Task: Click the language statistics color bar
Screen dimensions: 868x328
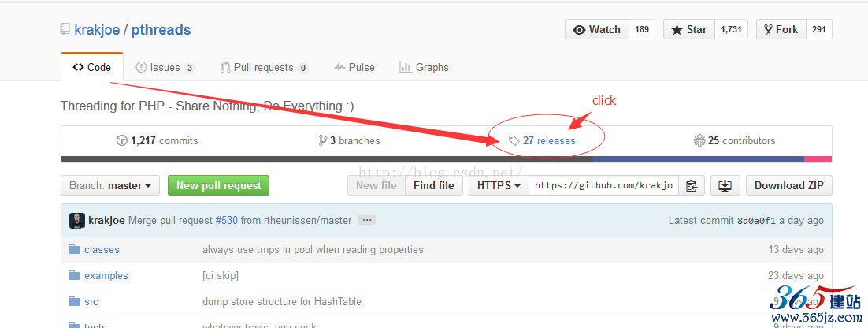Action: (446, 159)
